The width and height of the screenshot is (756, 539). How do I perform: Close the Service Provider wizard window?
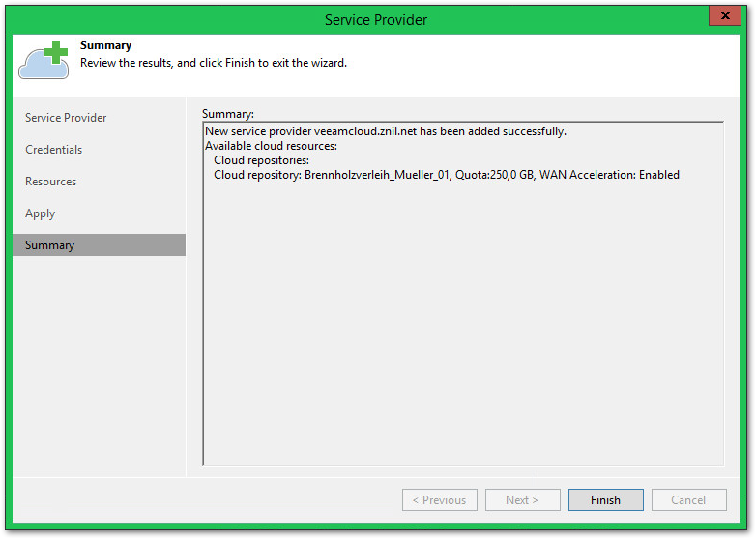click(724, 15)
